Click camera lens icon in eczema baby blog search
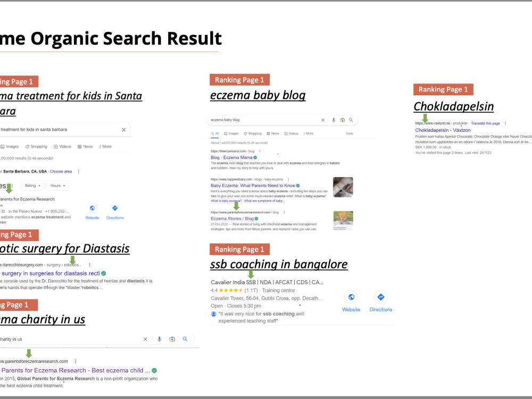Image resolution: width=532 pixels, height=399 pixels. pos(342,120)
